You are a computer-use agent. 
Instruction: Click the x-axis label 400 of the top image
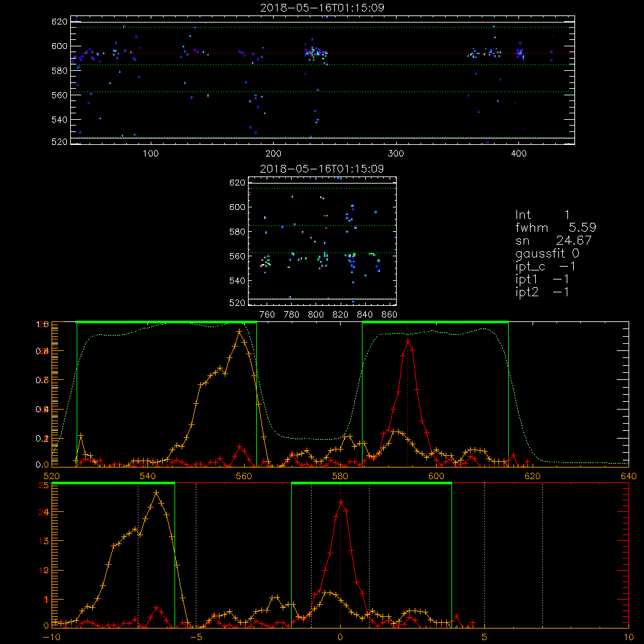[x=518, y=154]
